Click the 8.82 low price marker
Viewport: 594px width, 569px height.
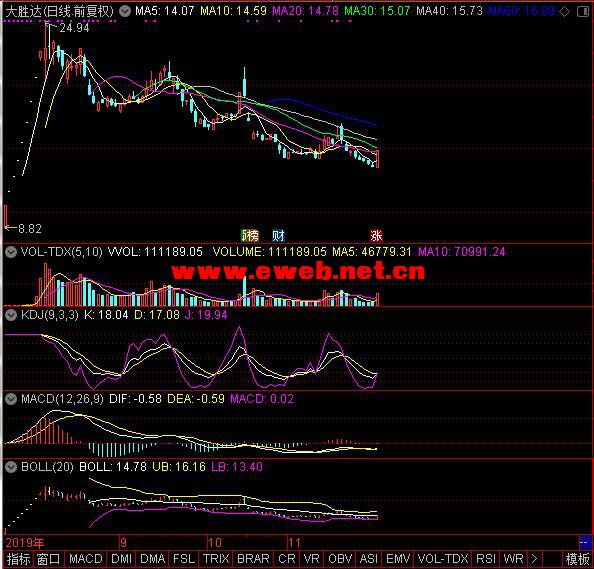tap(30, 228)
